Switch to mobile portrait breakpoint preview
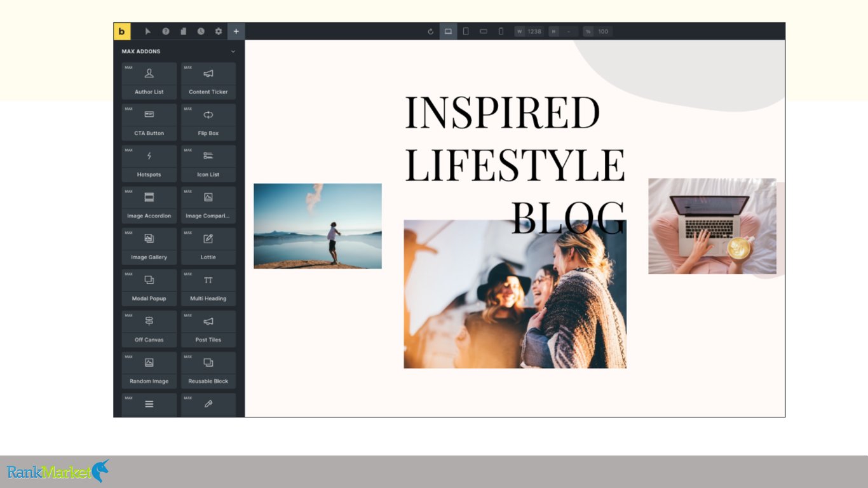 501,31
